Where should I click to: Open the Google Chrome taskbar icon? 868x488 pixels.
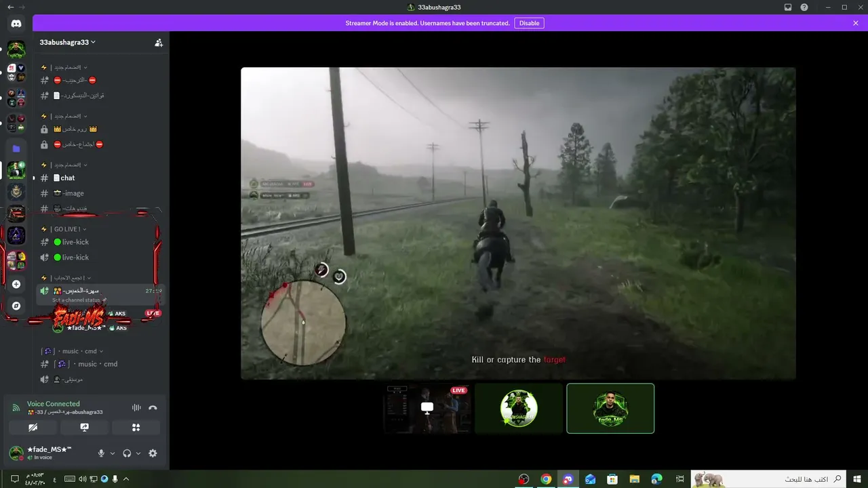(546, 479)
